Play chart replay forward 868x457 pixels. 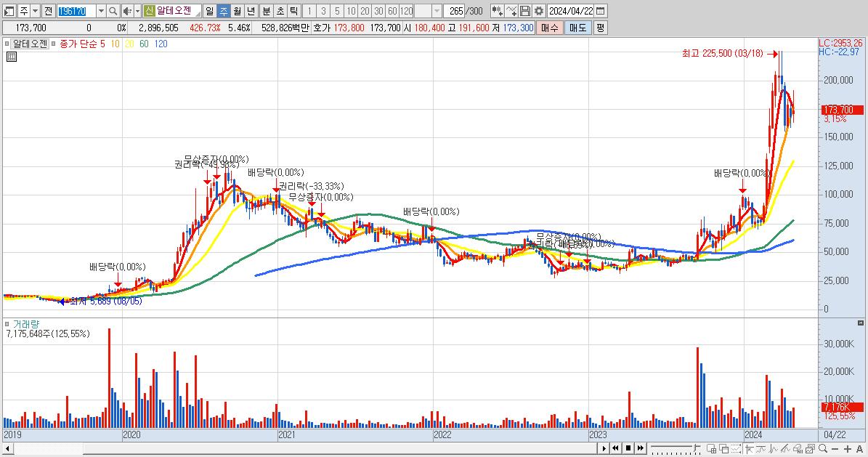tap(604, 448)
